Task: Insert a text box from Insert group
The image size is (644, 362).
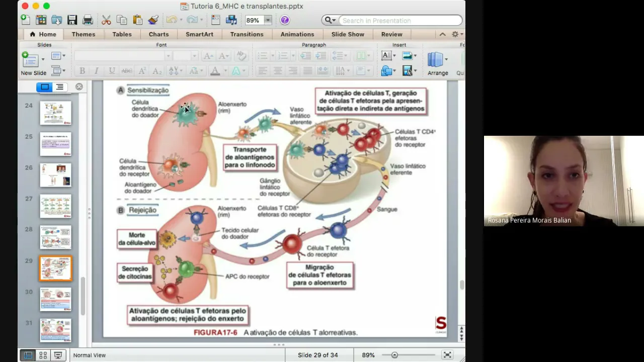Action: pyautogui.click(x=387, y=56)
